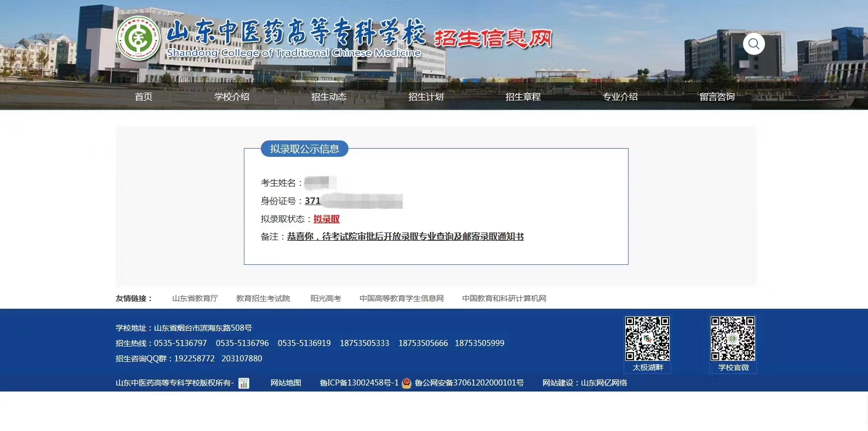Click QQ group number 192258772
Image resolution: width=868 pixels, height=431 pixels.
[x=195, y=359]
